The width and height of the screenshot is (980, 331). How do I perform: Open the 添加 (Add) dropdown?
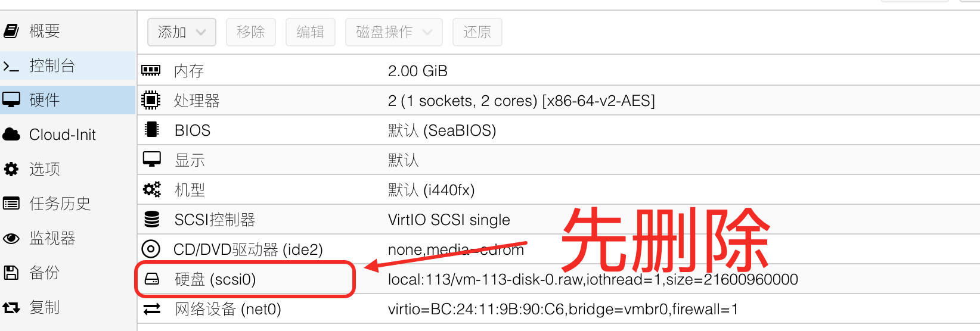pyautogui.click(x=181, y=32)
